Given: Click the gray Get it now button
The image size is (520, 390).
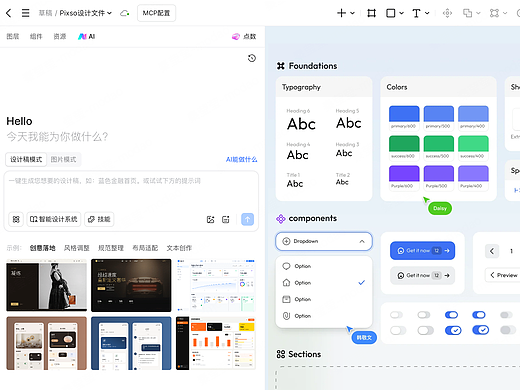Looking at the screenshot, I should point(422,275).
